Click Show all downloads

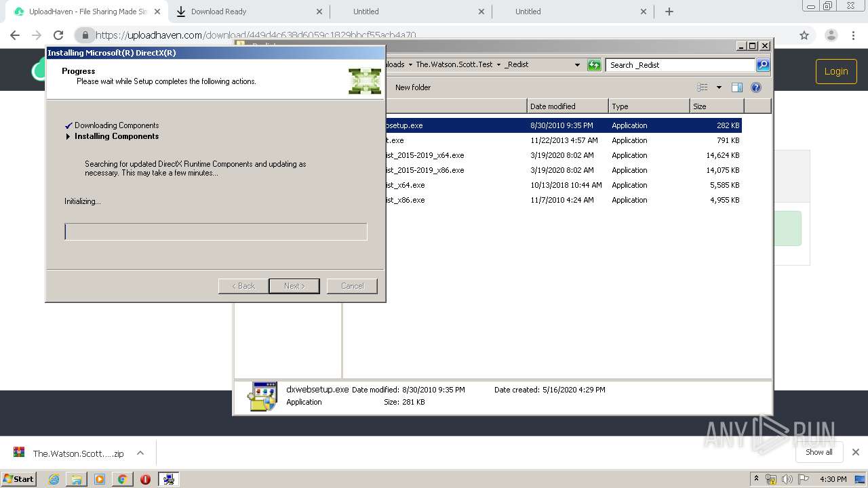point(818,452)
